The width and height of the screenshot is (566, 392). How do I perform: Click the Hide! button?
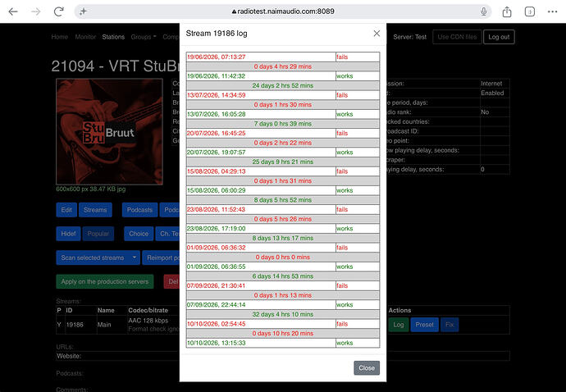[68, 234]
